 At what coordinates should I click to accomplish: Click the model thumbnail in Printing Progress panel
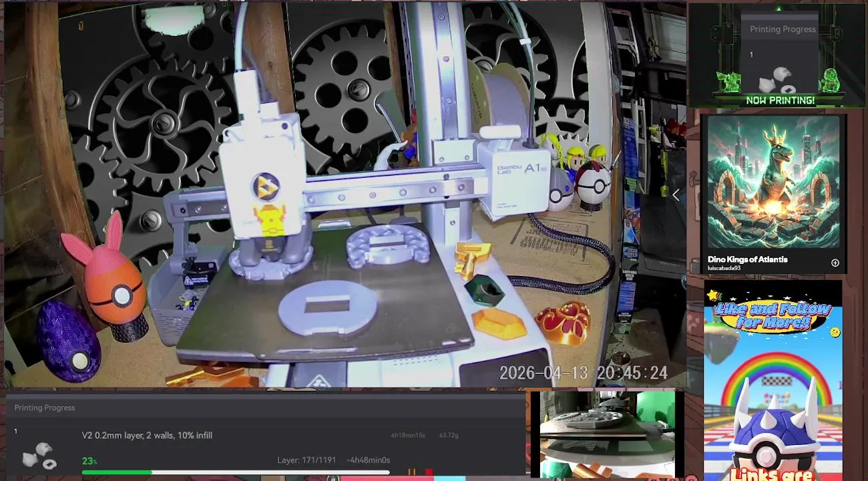click(39, 455)
